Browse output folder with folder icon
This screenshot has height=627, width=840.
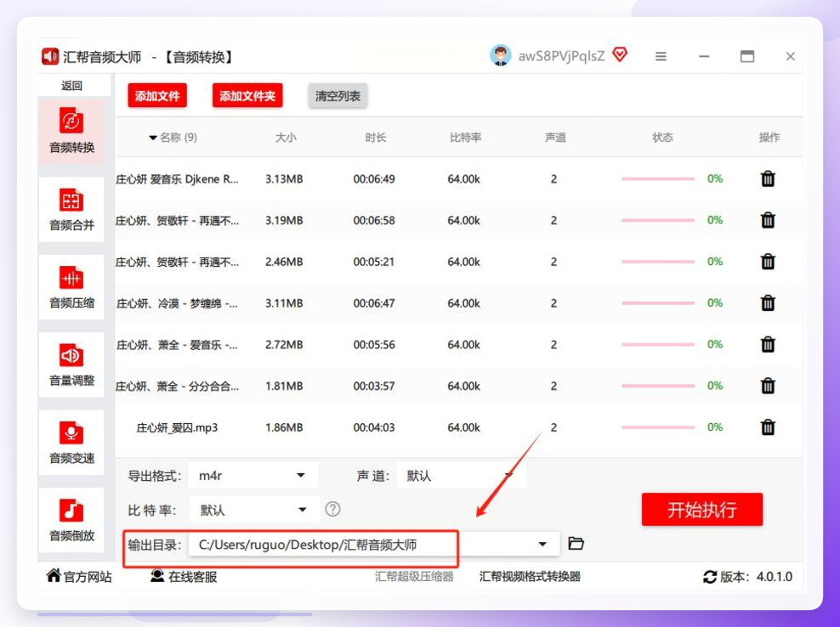[576, 544]
